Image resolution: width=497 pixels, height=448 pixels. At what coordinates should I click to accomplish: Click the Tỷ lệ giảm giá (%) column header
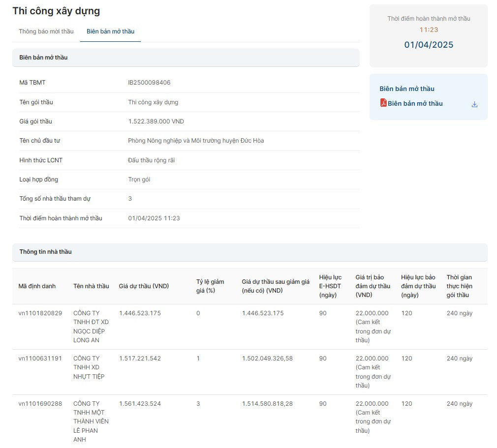(210, 286)
